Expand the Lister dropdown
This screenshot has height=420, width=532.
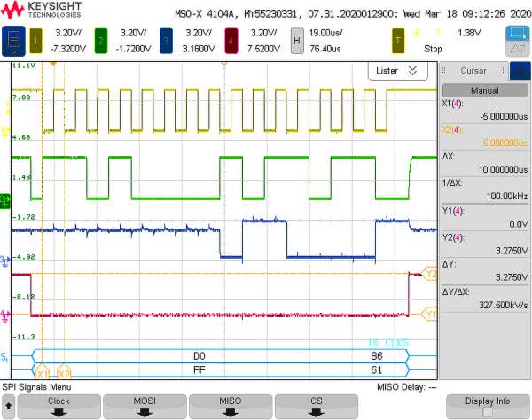(x=395, y=70)
